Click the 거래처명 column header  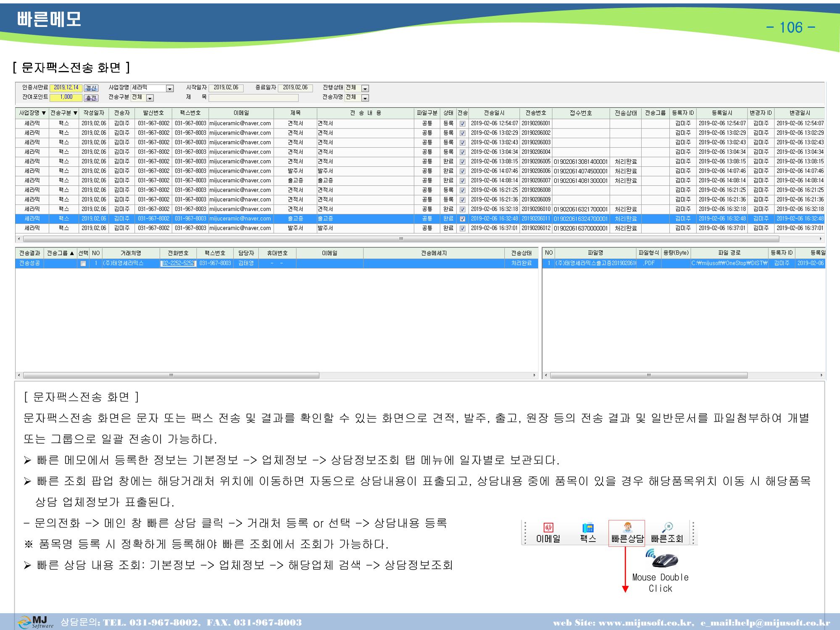pos(131,253)
